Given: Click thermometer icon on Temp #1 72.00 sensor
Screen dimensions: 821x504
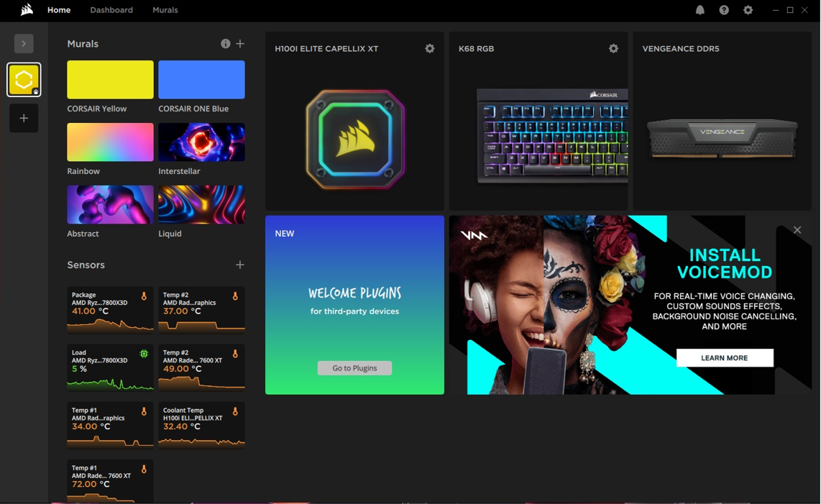Looking at the screenshot, I should [144, 469].
